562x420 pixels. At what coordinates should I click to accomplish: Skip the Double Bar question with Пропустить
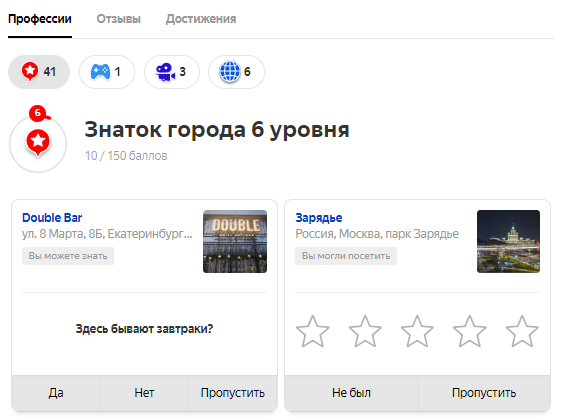(233, 393)
